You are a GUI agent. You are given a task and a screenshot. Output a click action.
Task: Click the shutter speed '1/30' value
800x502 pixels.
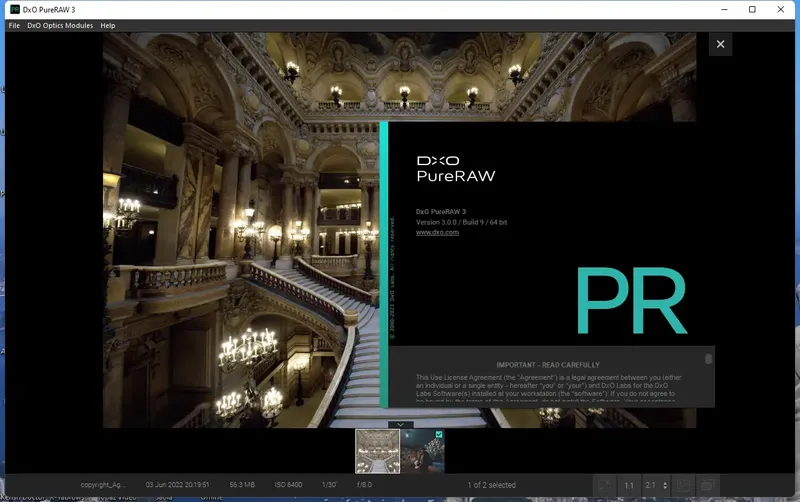(329, 485)
